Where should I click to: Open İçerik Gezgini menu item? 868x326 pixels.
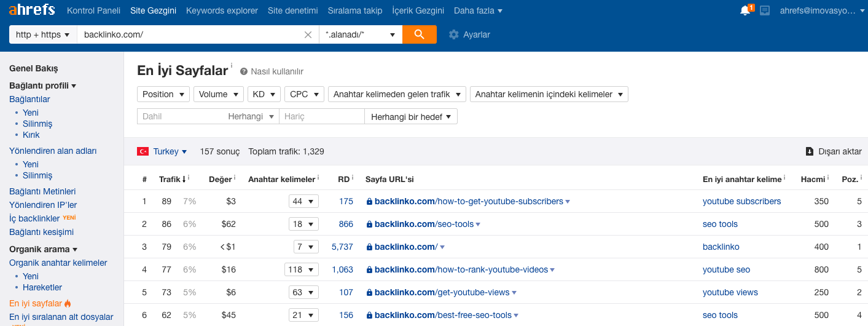point(418,10)
